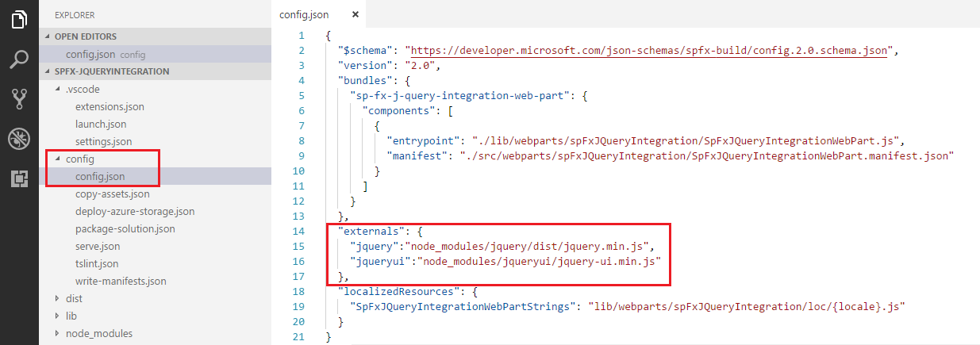Open package-solution.json file
This screenshot has height=345, width=980.
[x=125, y=229]
